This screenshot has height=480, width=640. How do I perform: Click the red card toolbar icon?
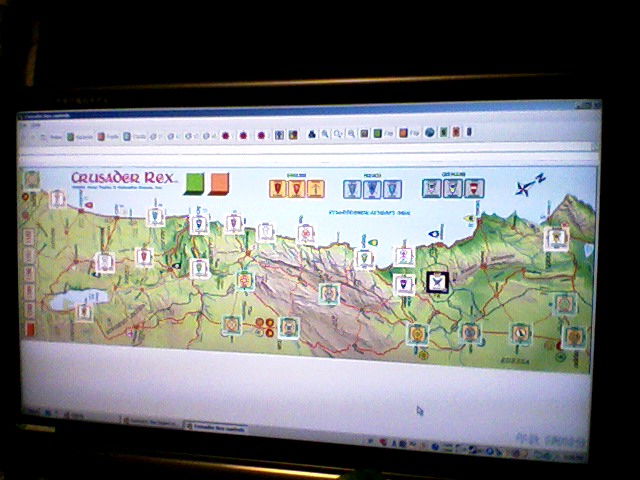(456, 132)
